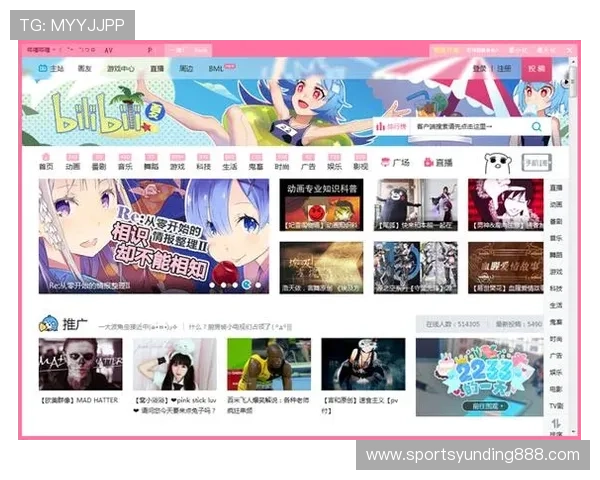Select the 音乐 category tab
Image resolution: width=600 pixels, height=480 pixels.
point(125,162)
